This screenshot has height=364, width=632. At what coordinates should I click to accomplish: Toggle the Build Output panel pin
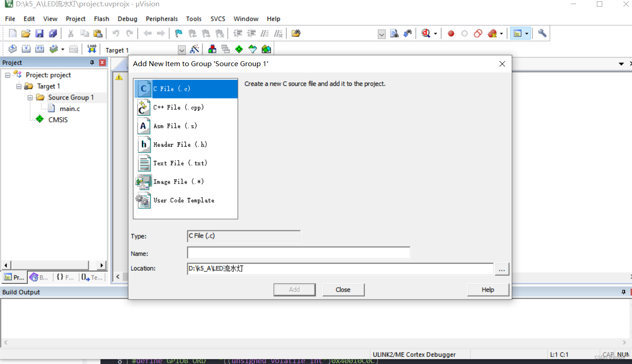pos(623,292)
